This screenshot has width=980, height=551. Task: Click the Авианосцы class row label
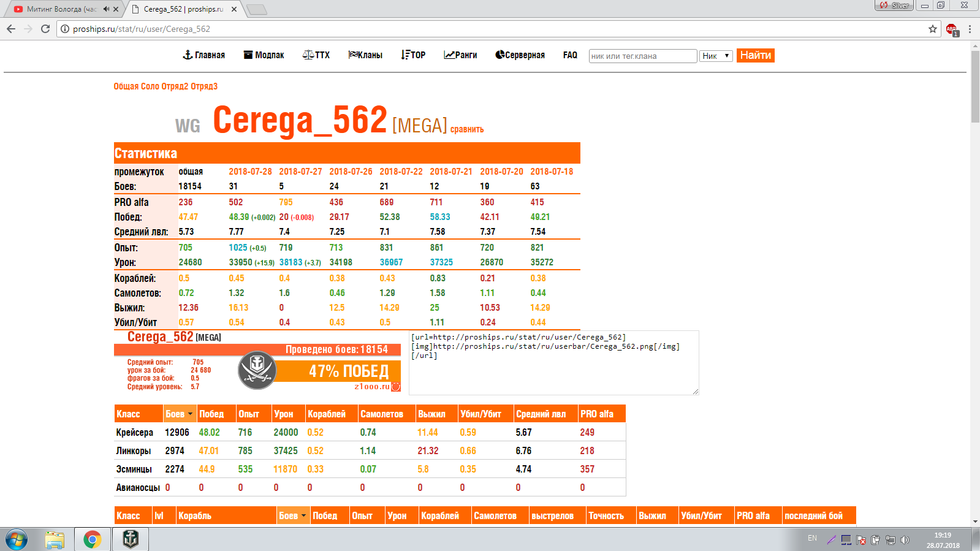click(138, 488)
